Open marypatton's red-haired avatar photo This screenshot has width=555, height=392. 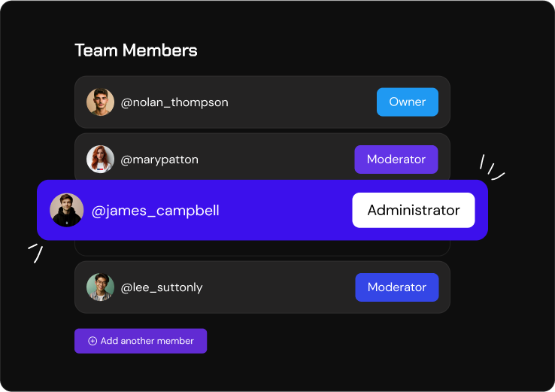pyautogui.click(x=100, y=160)
